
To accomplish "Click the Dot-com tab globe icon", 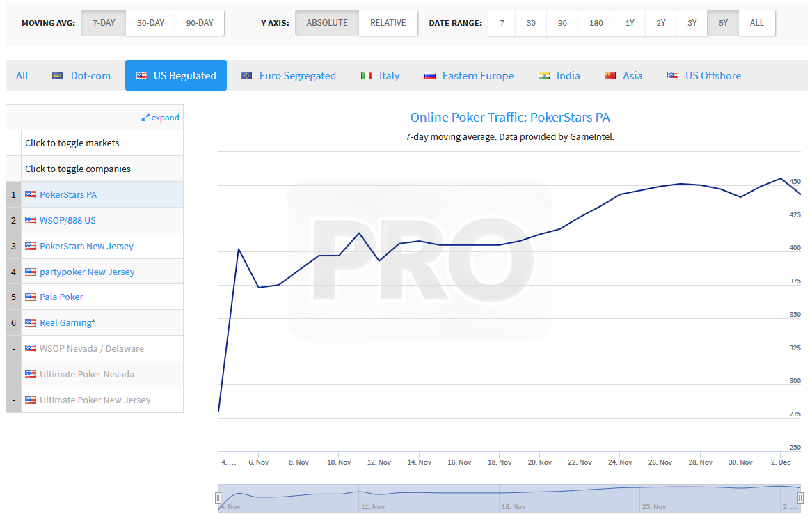I will pos(58,76).
